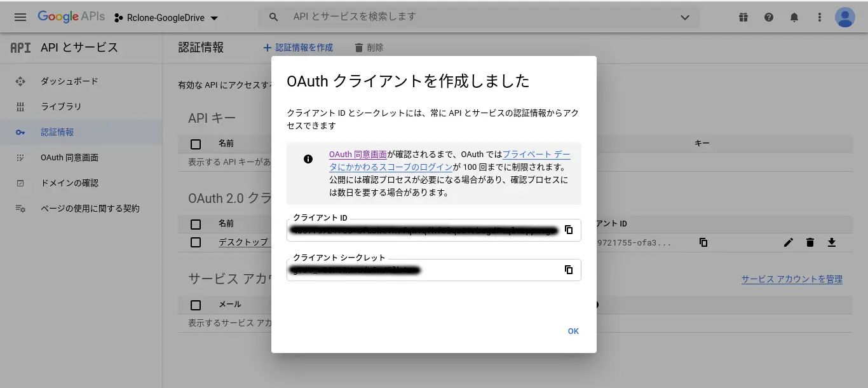Check the デスクトップ client row checkbox
The image size is (868, 388).
(x=196, y=242)
